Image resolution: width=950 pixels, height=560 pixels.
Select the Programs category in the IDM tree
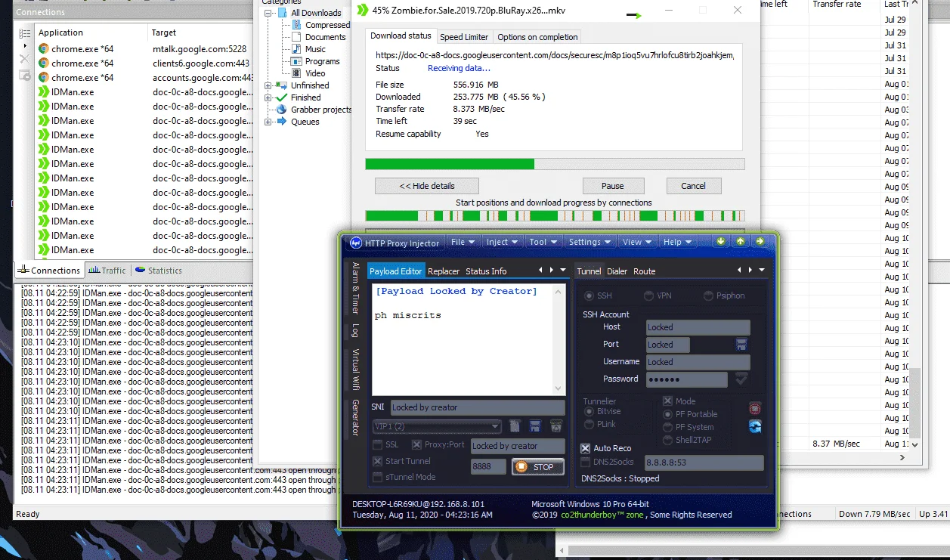pyautogui.click(x=322, y=61)
